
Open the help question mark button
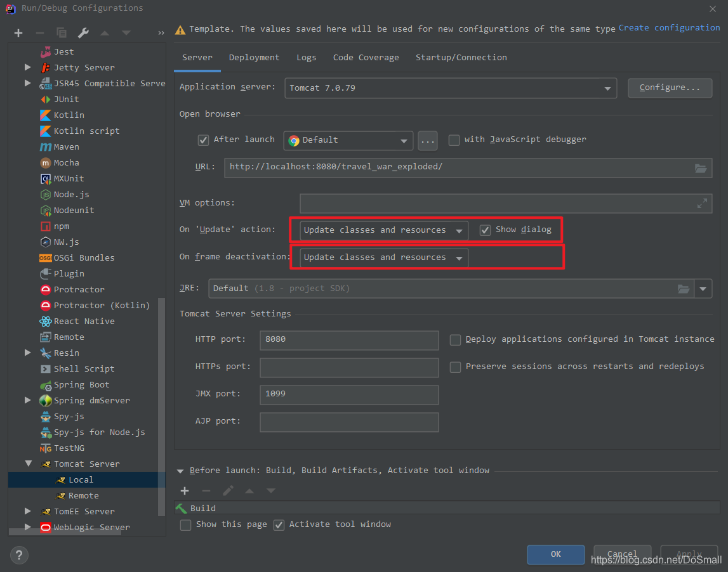(19, 556)
